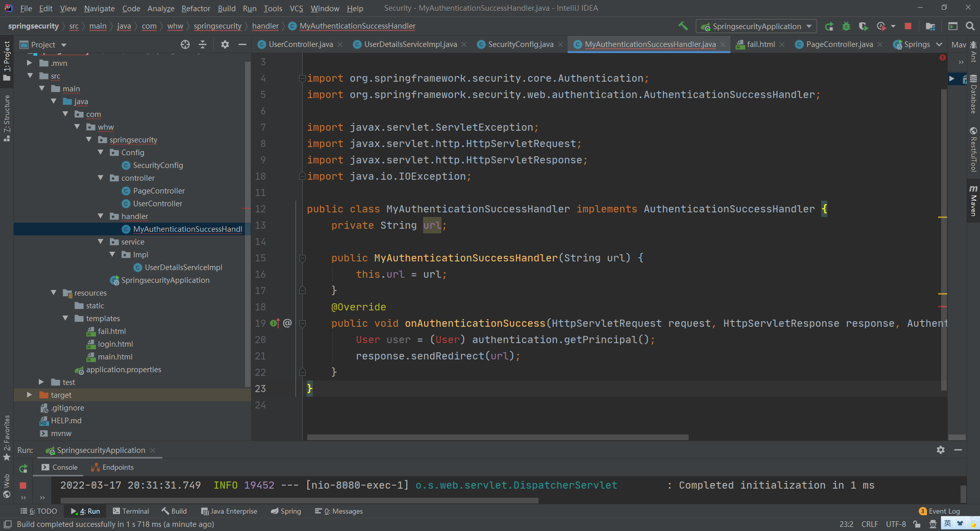
Task: Click the editor horizontal scrollbar
Action: (x=498, y=438)
